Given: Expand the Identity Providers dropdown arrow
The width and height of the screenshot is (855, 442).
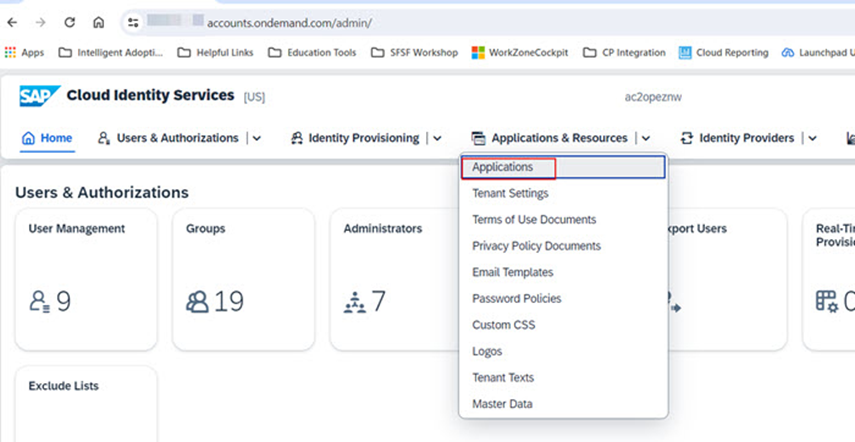Looking at the screenshot, I should click(811, 139).
